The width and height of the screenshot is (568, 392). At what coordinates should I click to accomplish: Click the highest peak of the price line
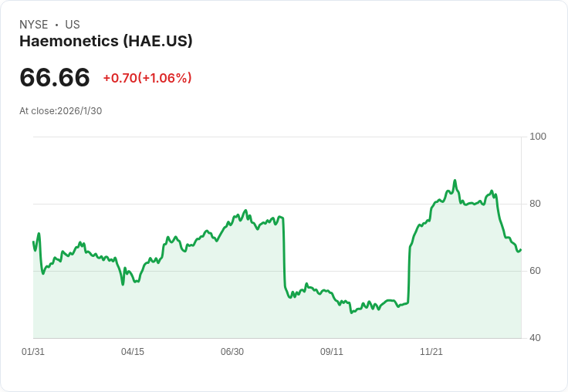point(455,181)
